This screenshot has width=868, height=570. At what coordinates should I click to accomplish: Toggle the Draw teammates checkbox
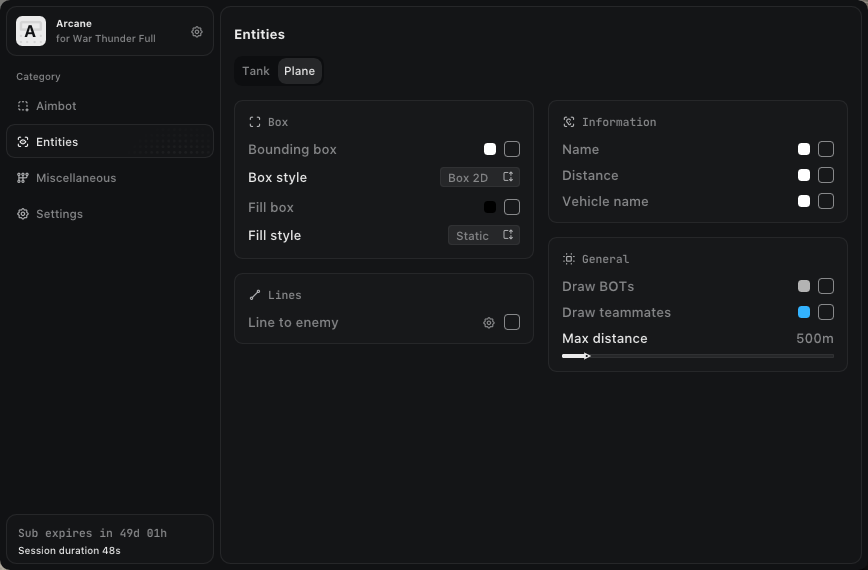pos(826,312)
